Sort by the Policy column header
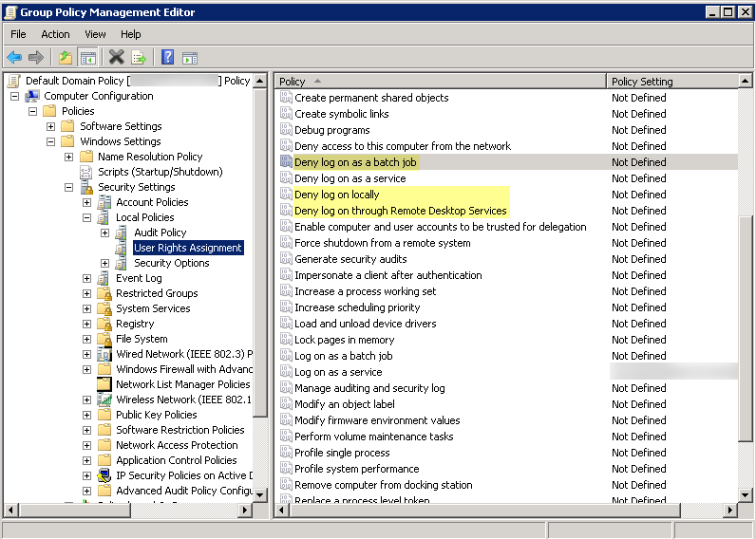Screen dimensions: 756x539 click(x=439, y=82)
